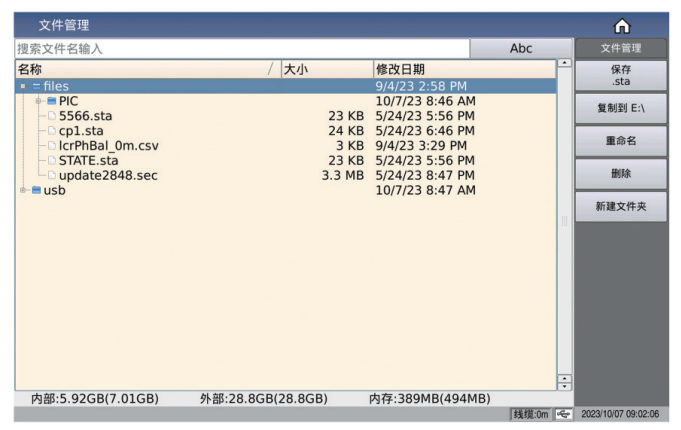Sort by 修改日期 column header
The height and width of the screenshot is (430, 681).
point(460,69)
